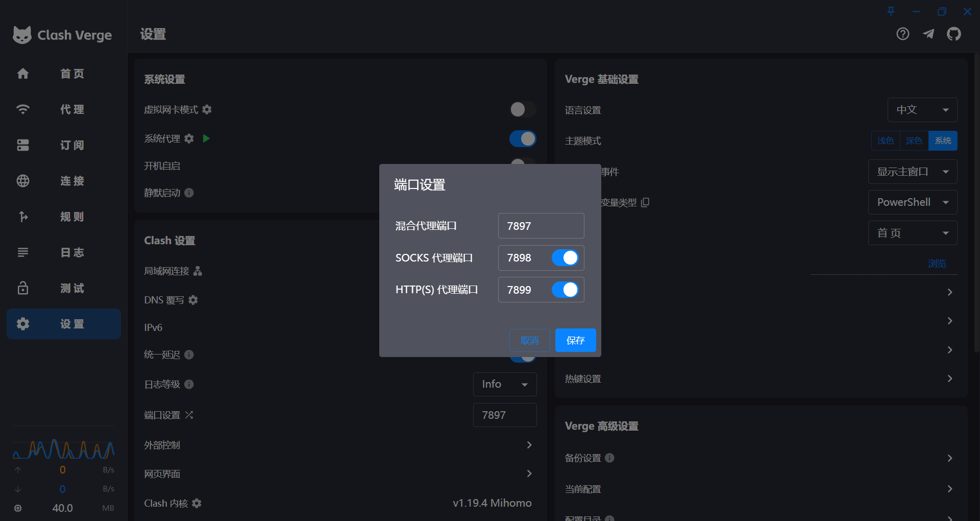This screenshot has width=980, height=521.
Task: Open Clash core gear settings
Action: [197, 503]
